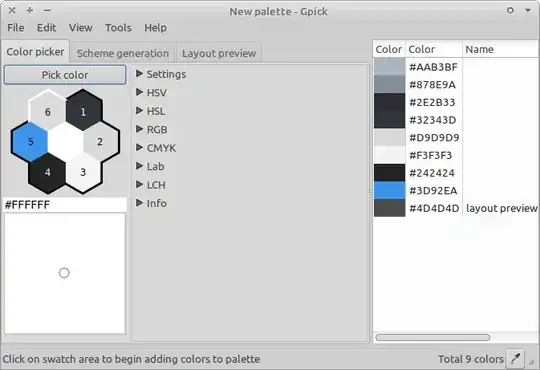Switch to the Layout preview tab
Image resolution: width=540 pixels, height=370 pixels.
(x=219, y=53)
